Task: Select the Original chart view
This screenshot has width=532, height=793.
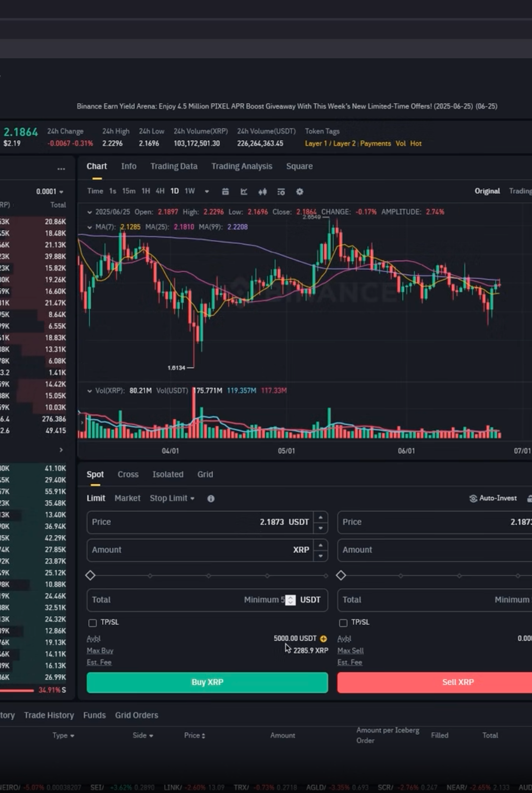Action: tap(487, 191)
